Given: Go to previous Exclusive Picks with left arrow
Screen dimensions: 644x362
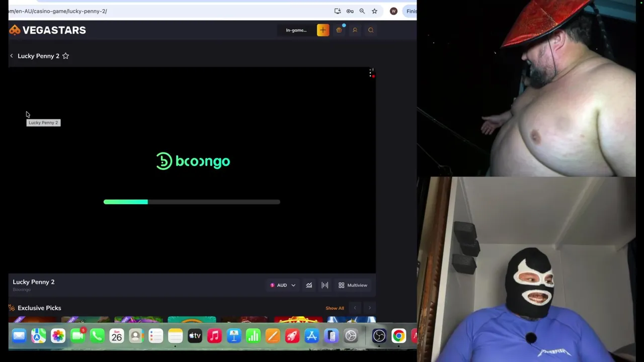Looking at the screenshot, I should pos(355,308).
